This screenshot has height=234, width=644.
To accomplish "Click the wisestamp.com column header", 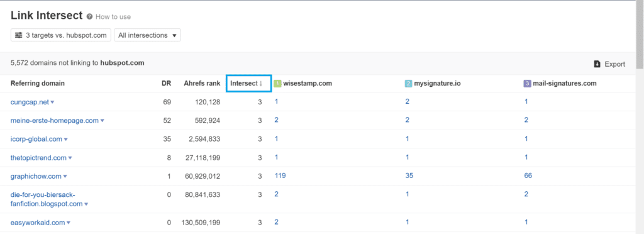I will (x=307, y=83).
